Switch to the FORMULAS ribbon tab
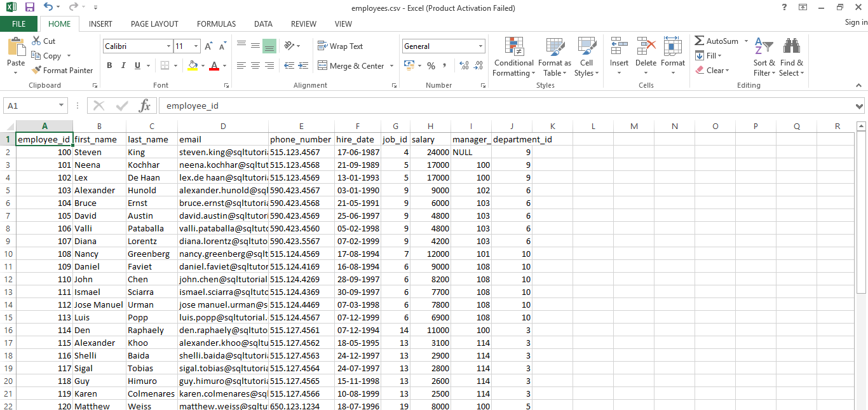The height and width of the screenshot is (410, 868). (216, 24)
